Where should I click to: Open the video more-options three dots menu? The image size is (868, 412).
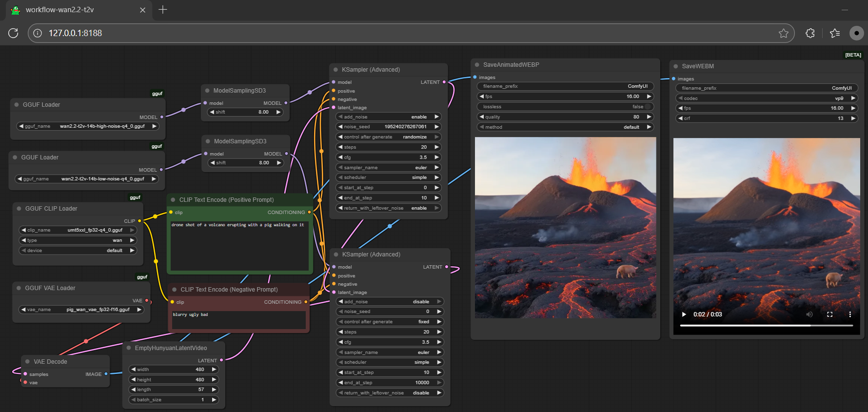(x=849, y=314)
